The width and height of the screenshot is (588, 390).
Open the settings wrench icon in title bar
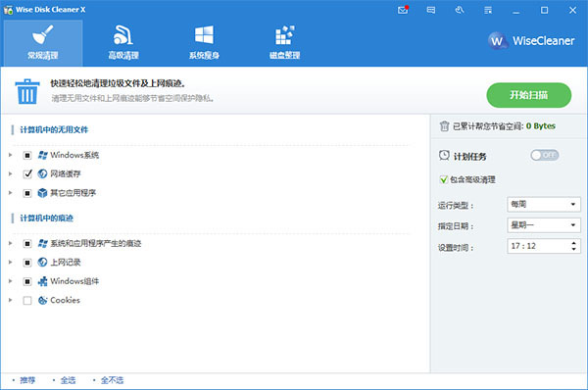[x=460, y=10]
